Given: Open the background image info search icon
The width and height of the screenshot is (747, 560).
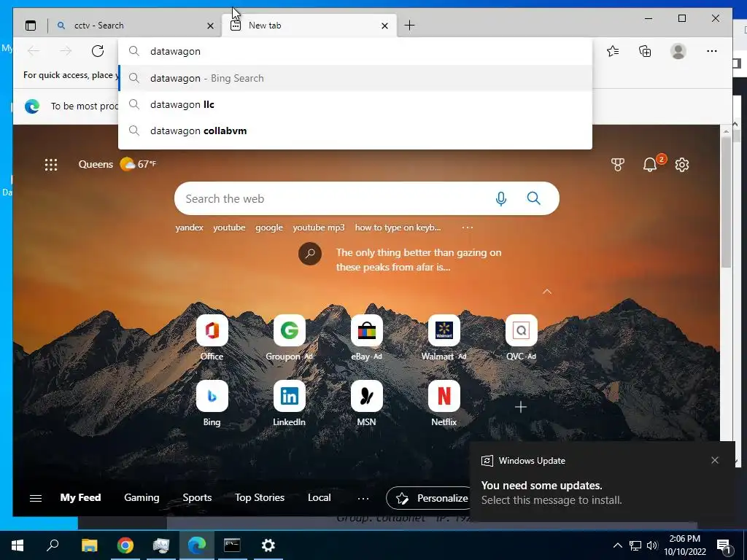Looking at the screenshot, I should [309, 254].
